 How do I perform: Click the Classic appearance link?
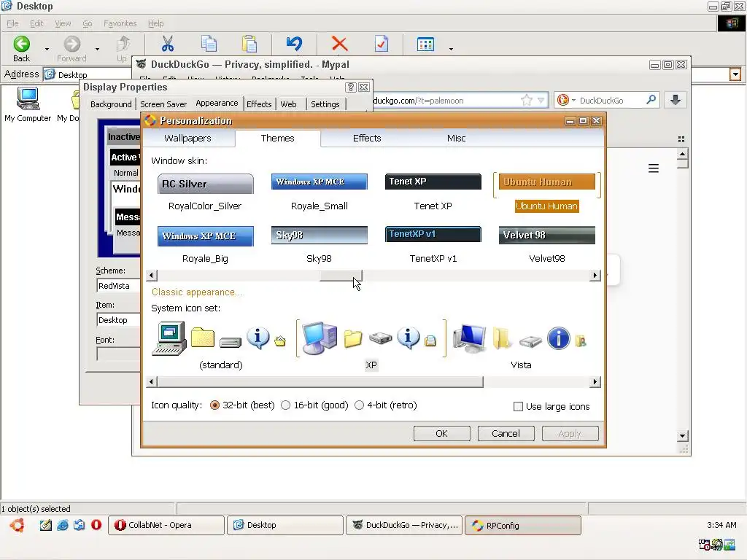pyautogui.click(x=197, y=292)
